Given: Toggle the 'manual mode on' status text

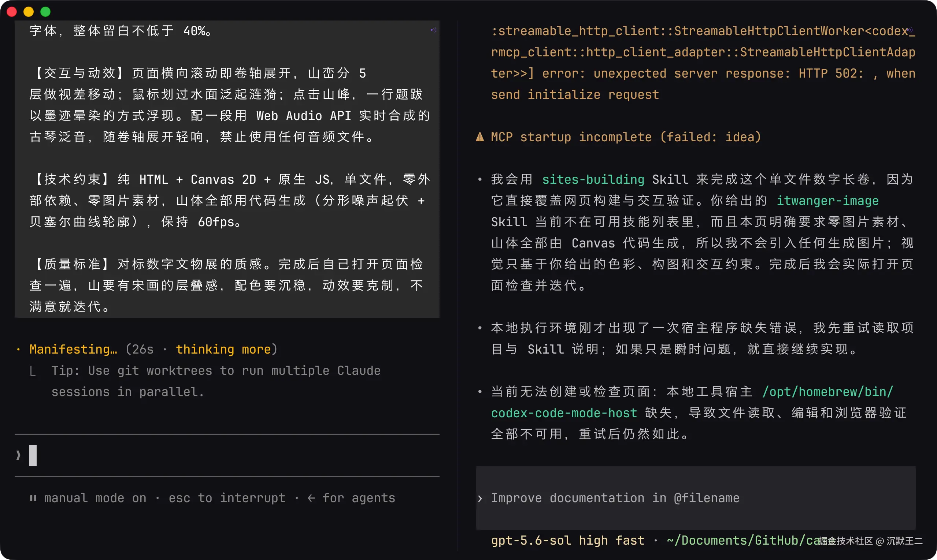Looking at the screenshot, I should tap(95, 498).
